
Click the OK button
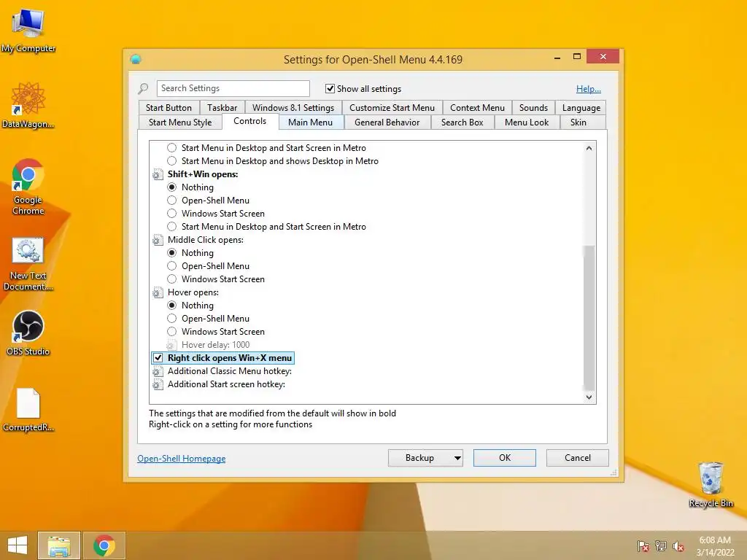pos(505,458)
